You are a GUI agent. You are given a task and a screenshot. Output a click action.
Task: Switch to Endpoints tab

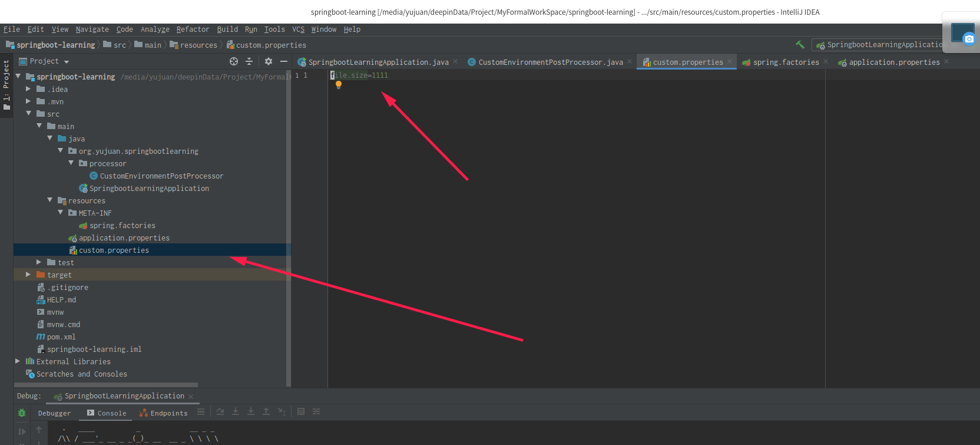163,413
